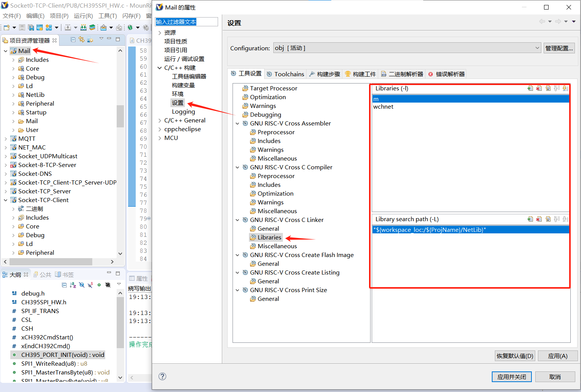Click the green bug debug icon
This screenshot has width=581, height=392.
tap(130, 27)
